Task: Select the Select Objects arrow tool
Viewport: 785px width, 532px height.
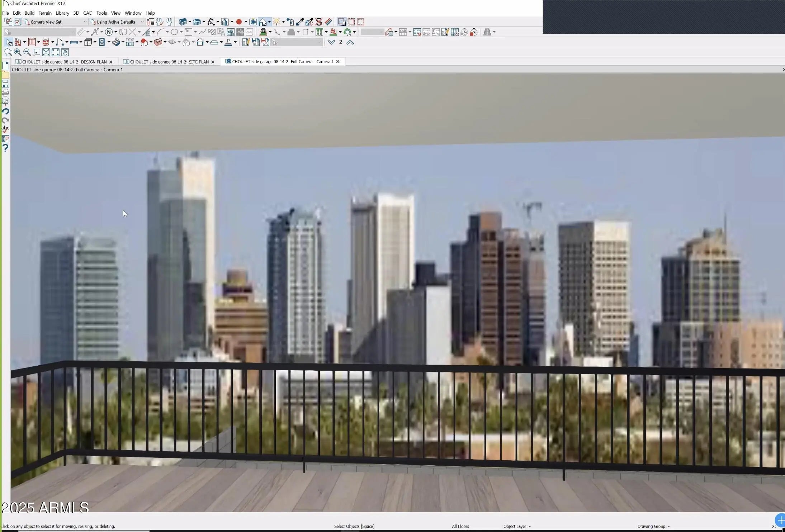Action: [x=9, y=43]
